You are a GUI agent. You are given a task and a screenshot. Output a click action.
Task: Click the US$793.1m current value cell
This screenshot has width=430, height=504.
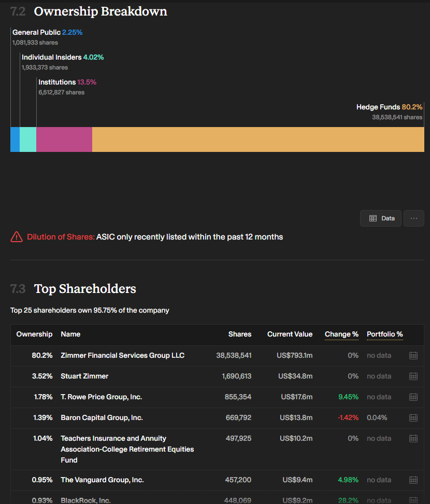pyautogui.click(x=294, y=356)
